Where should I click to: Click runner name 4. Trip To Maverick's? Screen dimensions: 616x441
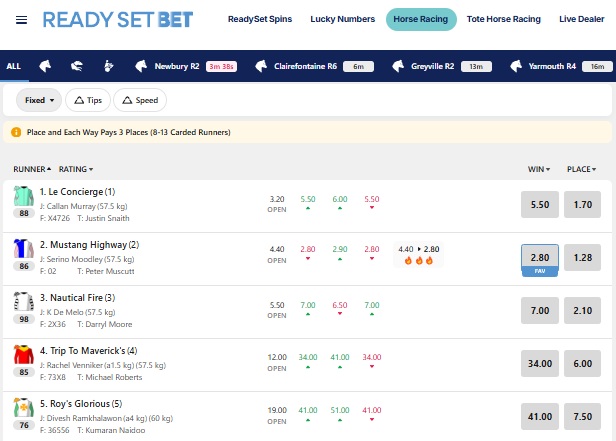coord(88,351)
